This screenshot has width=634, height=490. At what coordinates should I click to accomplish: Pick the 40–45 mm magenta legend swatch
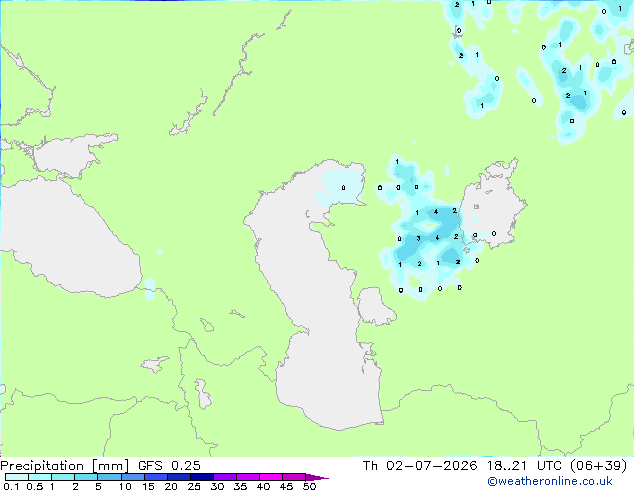[271, 477]
